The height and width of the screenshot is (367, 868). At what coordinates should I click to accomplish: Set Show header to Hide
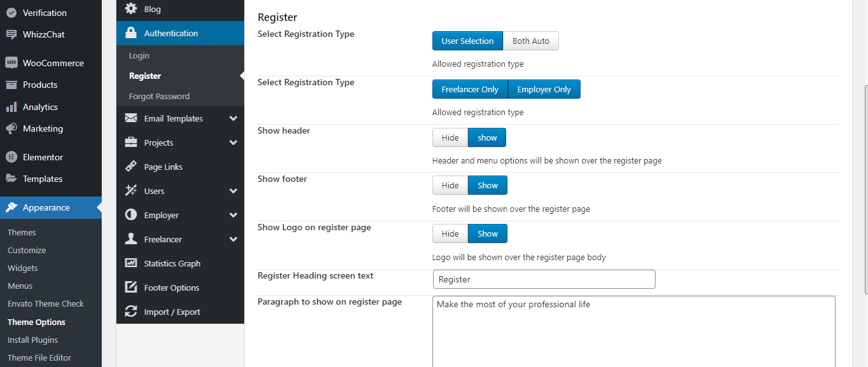[x=450, y=138]
